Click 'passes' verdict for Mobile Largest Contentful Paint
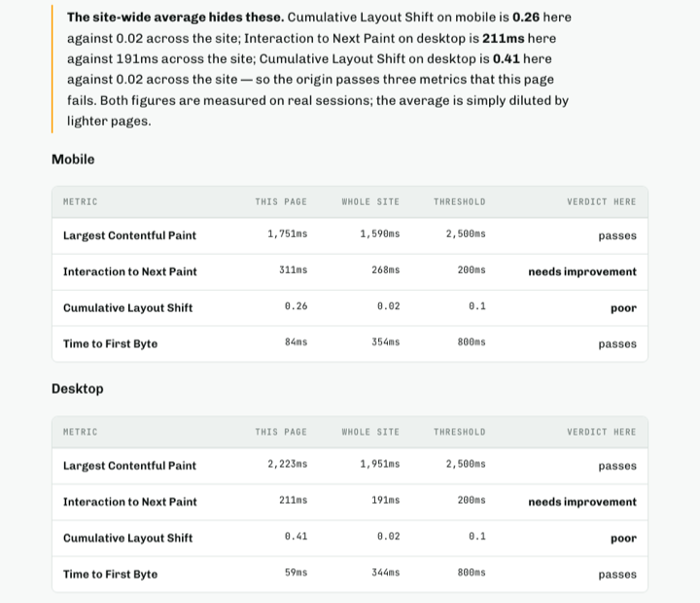This screenshot has height=603, width=700. (x=617, y=235)
